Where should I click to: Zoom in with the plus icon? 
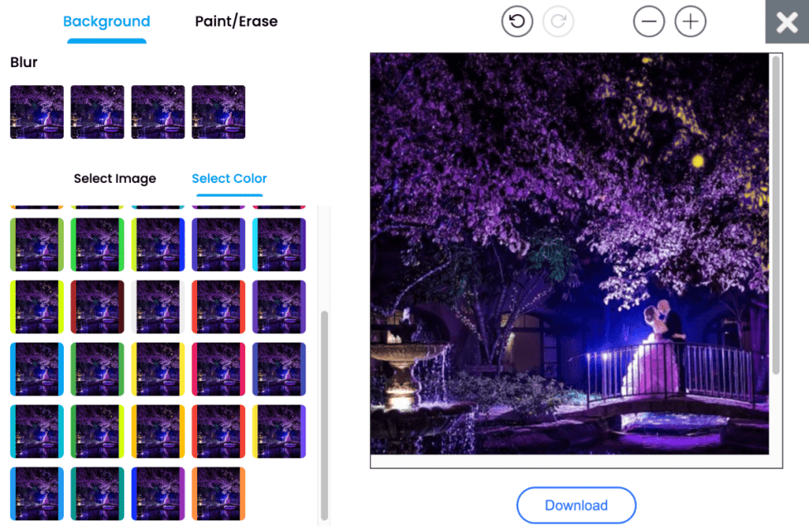(691, 22)
